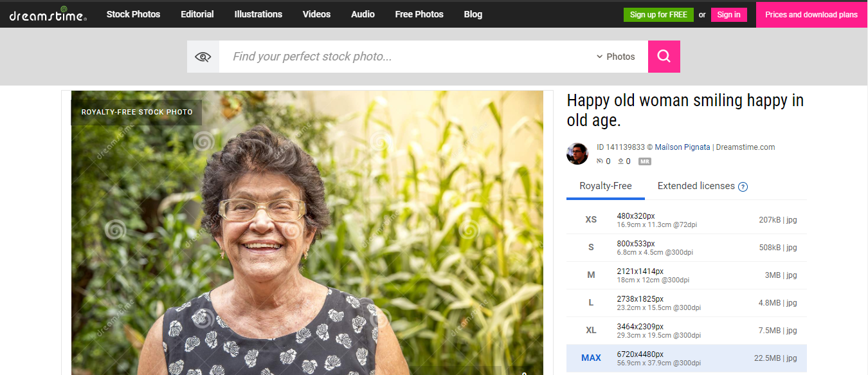Viewport: 868px width, 375px height.
Task: Click the 3MB | jpg file size
Action: (x=781, y=275)
